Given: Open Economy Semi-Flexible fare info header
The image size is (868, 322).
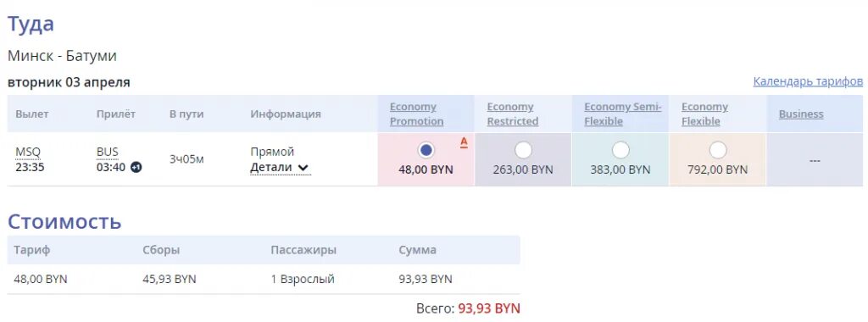Looking at the screenshot, I should click(623, 114).
